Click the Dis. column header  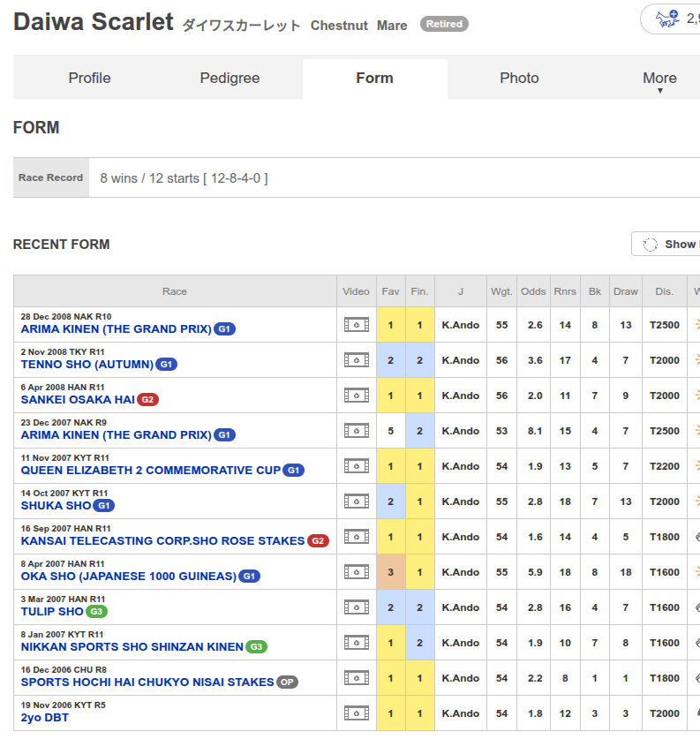(x=664, y=291)
